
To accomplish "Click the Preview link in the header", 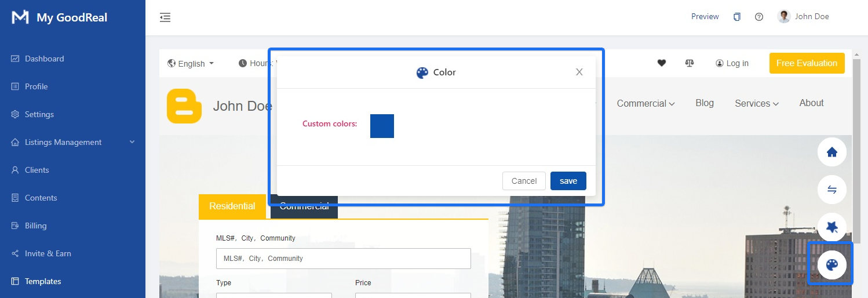I will click(705, 17).
